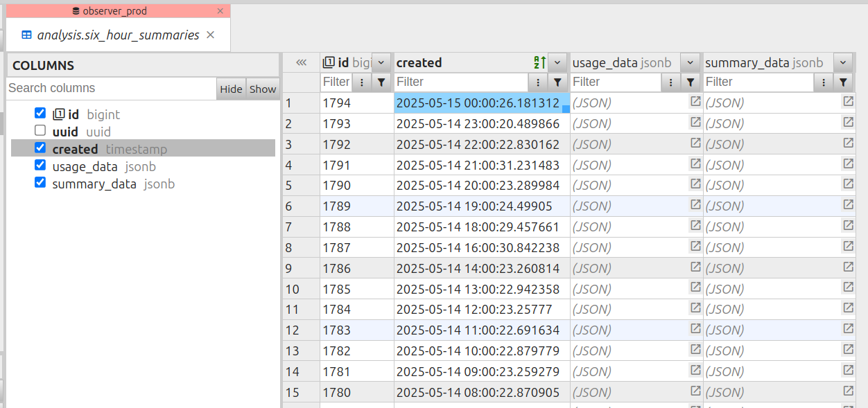
Task: Collapse columns panel with double-chevron icon
Action: click(301, 62)
